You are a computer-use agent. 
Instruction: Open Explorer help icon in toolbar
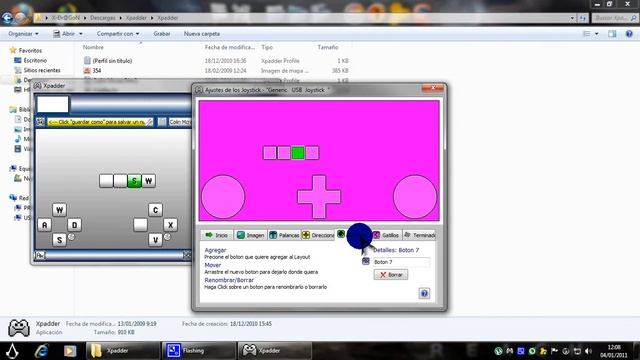point(629,34)
